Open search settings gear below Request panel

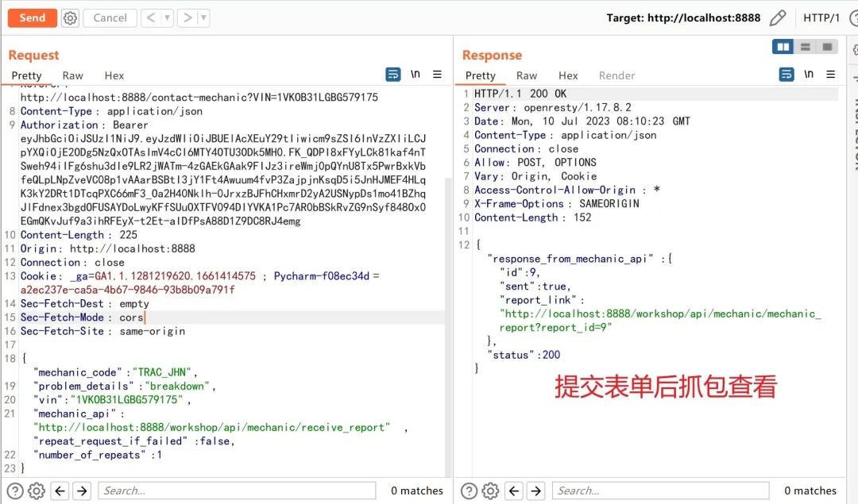tap(37, 491)
